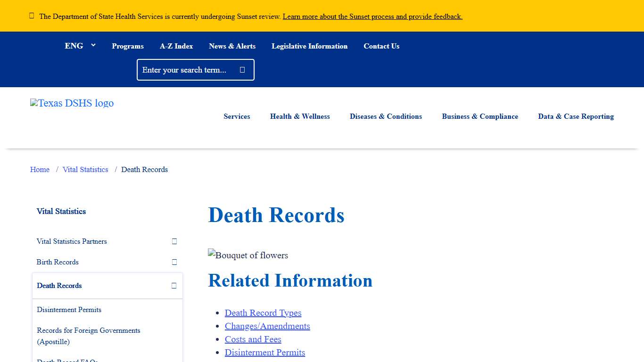Viewport: 644px width, 362px height.
Task: Click the Texas DSHS logo
Action: [72, 103]
